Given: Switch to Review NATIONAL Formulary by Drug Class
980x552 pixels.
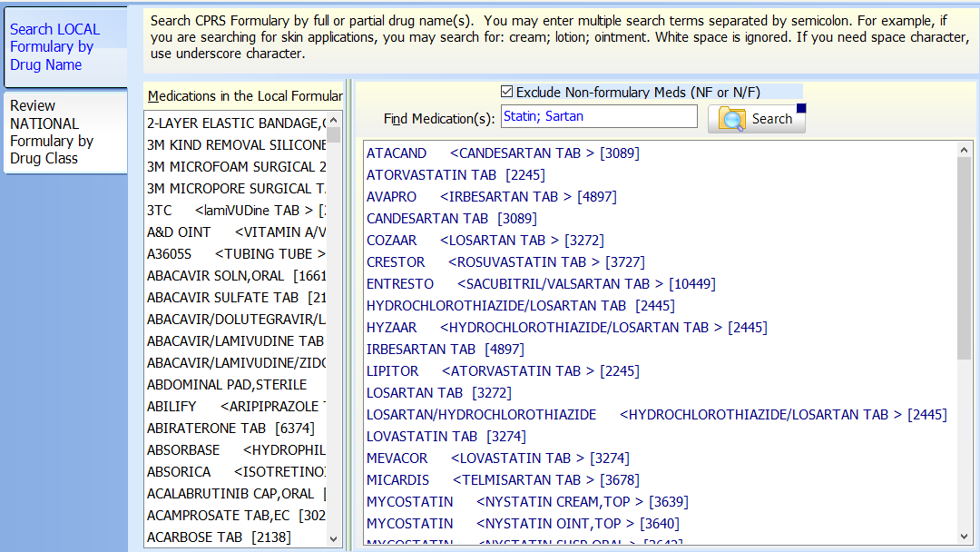Looking at the screenshot, I should coord(65,132).
